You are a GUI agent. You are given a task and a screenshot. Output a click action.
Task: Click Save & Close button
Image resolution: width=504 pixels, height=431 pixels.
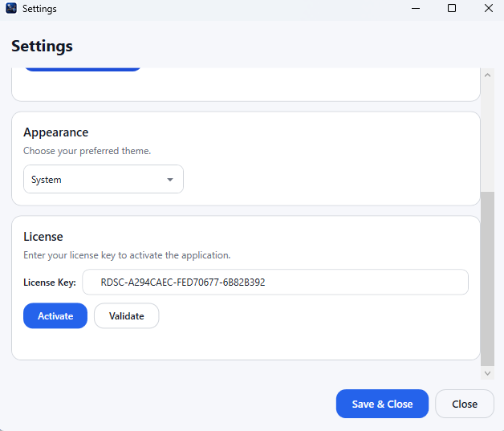pyautogui.click(x=382, y=404)
